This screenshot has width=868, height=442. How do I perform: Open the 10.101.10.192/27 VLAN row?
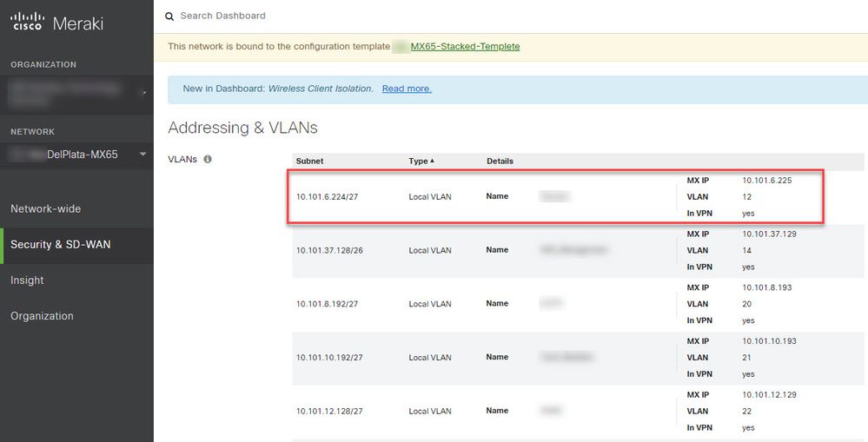(329, 358)
